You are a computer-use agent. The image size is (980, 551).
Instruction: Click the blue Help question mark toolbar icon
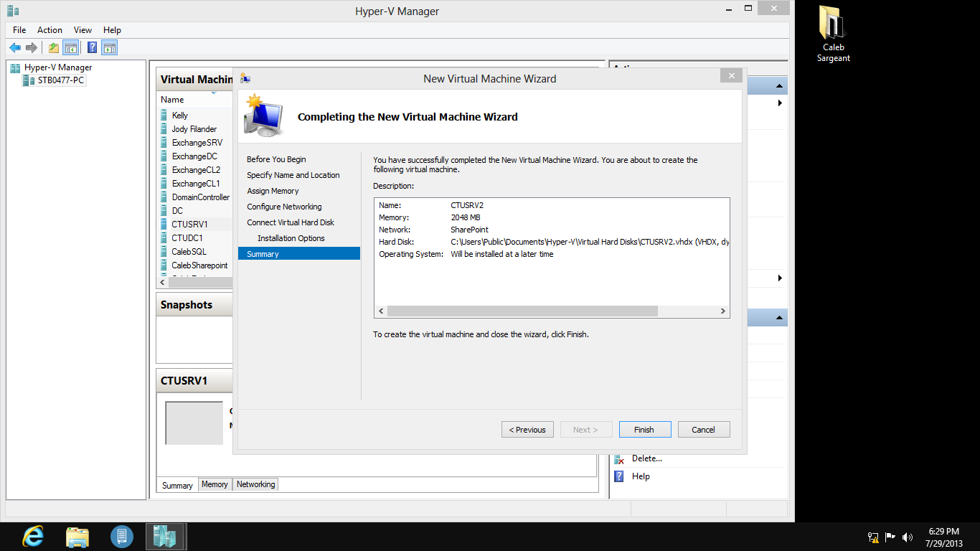click(92, 48)
